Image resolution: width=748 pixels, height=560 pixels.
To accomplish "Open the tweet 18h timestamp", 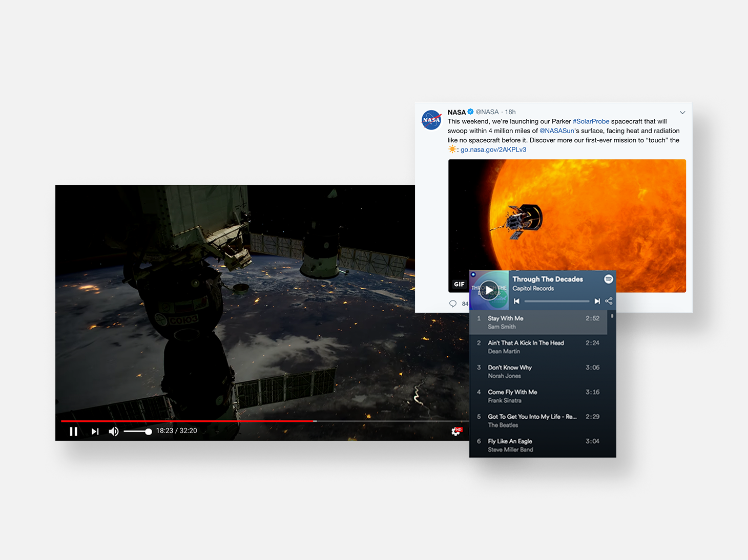I will pyautogui.click(x=510, y=112).
